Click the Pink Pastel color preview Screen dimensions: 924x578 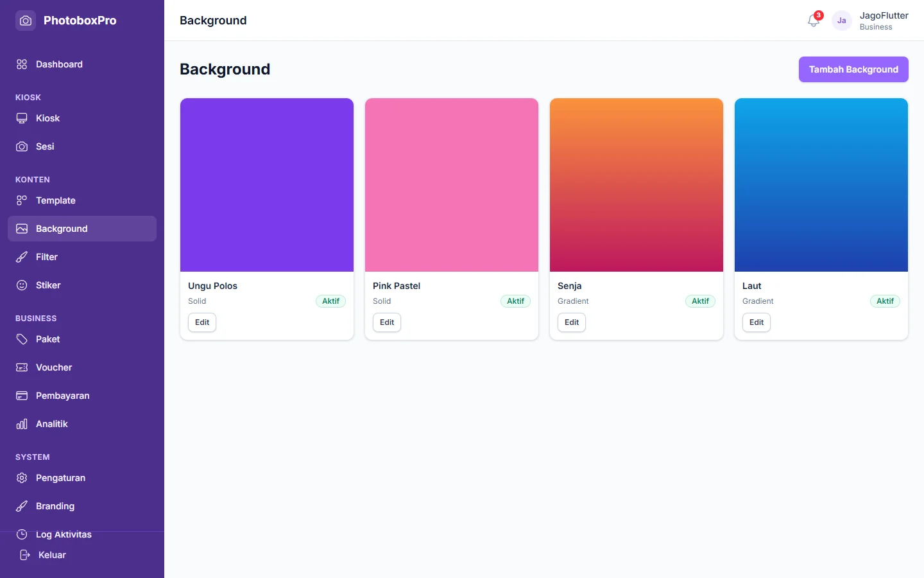[452, 185]
